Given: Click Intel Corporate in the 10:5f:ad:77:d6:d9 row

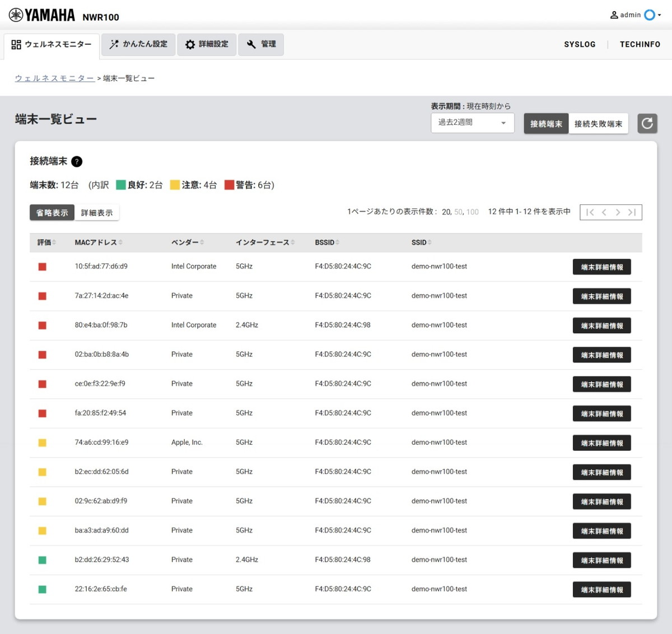Looking at the screenshot, I should (194, 267).
